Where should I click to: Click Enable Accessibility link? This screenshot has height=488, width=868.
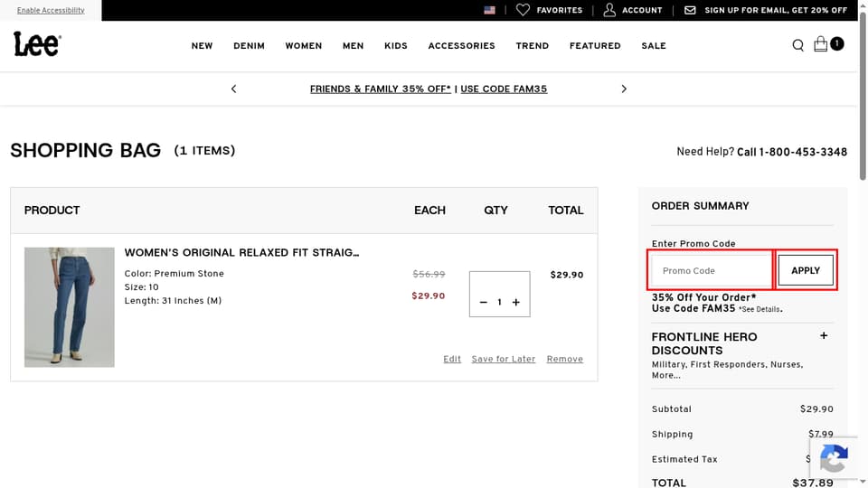pos(51,11)
